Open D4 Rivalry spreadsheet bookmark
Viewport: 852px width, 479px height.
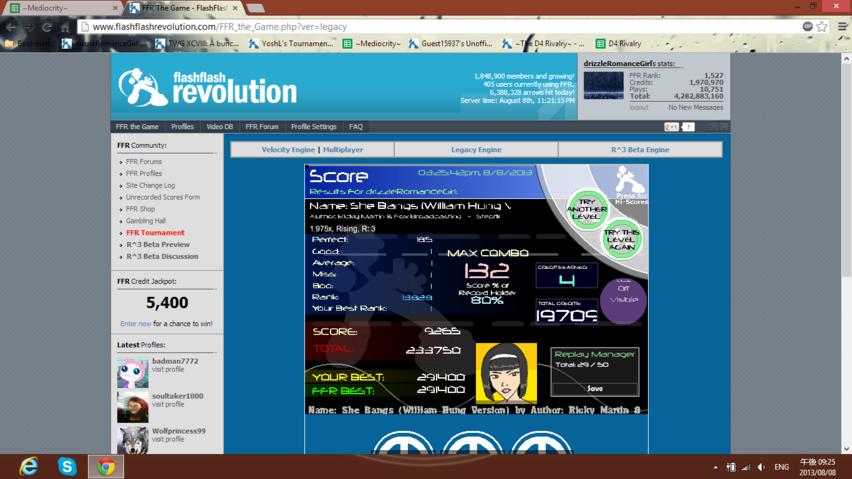point(618,43)
